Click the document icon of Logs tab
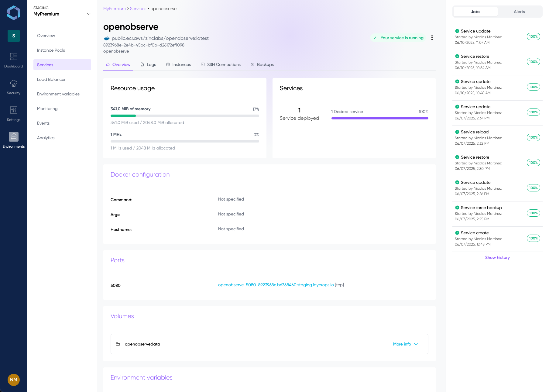The image size is (549, 392). pos(142,64)
